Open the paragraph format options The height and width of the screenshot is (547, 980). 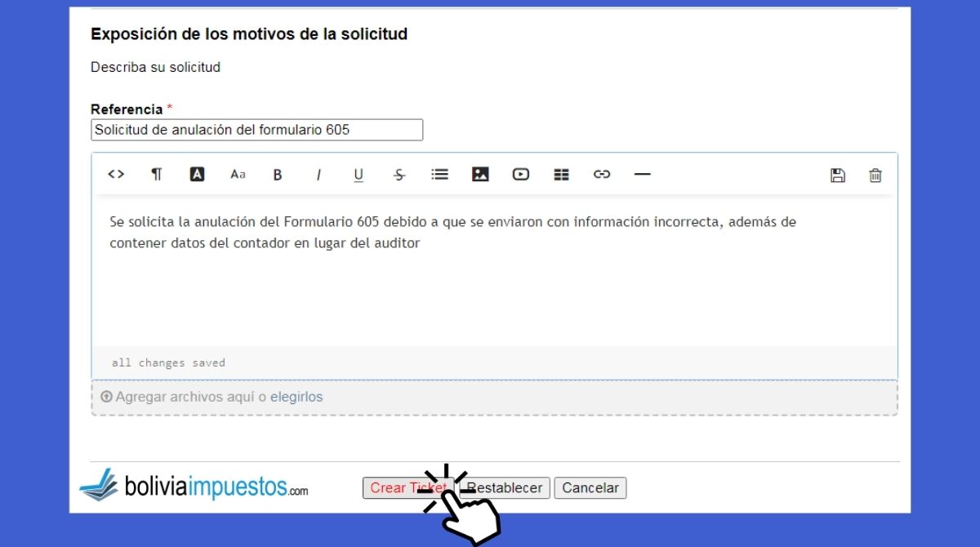click(x=156, y=175)
